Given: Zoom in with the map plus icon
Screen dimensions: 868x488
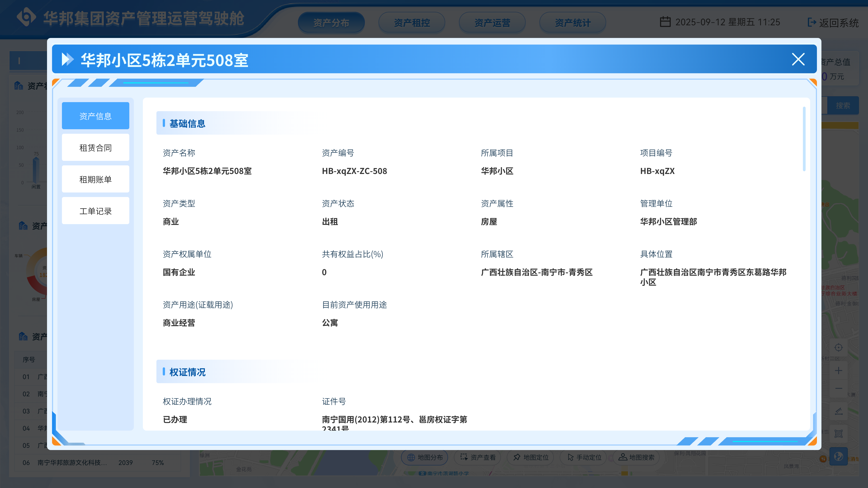Looking at the screenshot, I should [838, 371].
